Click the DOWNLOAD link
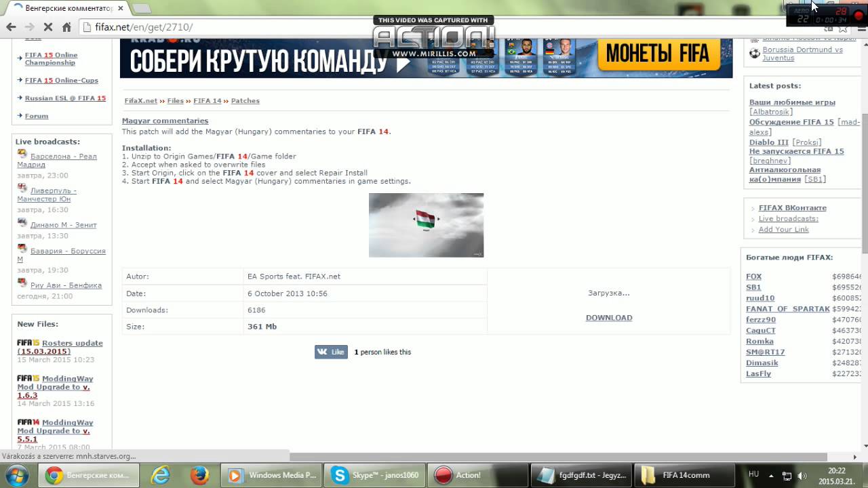 point(609,317)
